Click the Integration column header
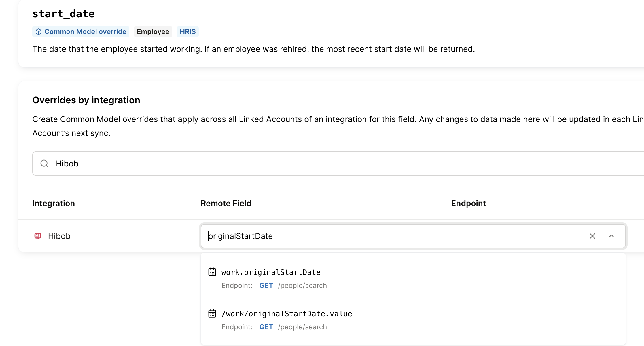This screenshot has height=346, width=644. (x=54, y=203)
